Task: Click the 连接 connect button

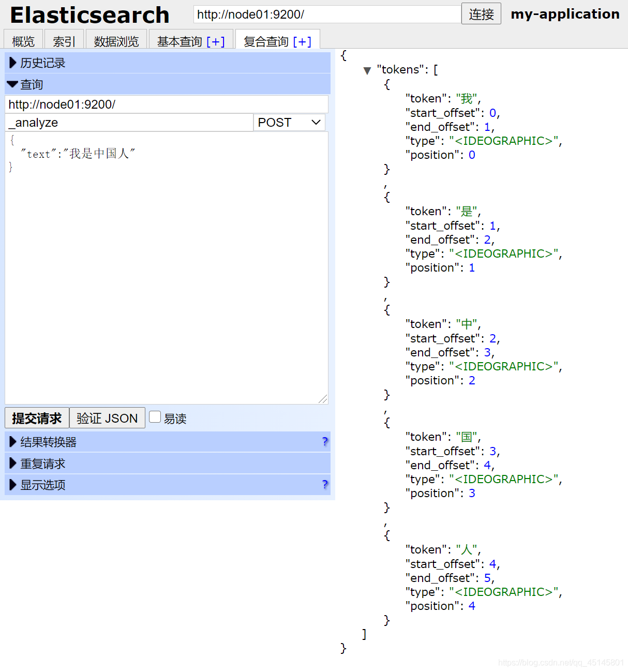Action: pos(481,14)
